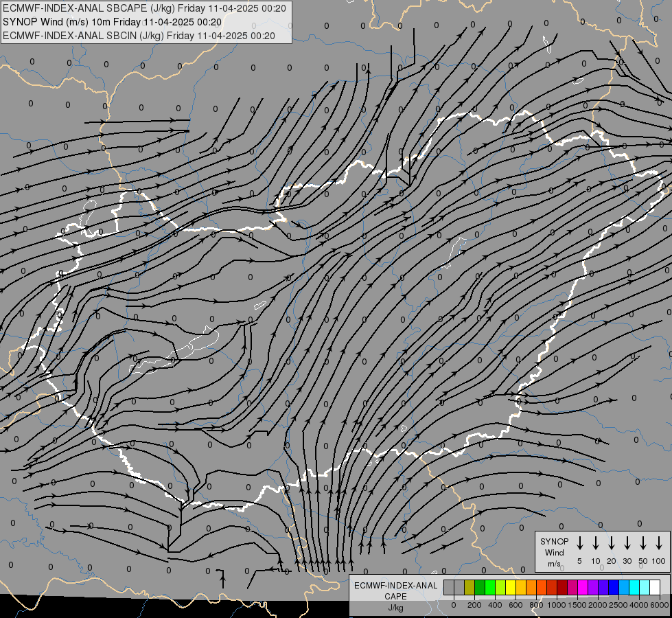Click the 1500 tick on CAPE scale

point(577,605)
